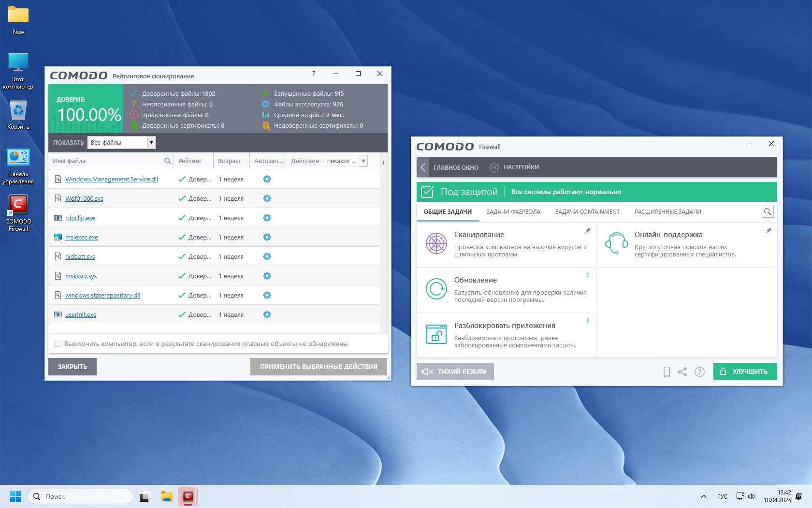Image resolution: width=812 pixels, height=508 pixels.
Task: Click the Unblock applications padlock icon
Action: click(x=436, y=334)
